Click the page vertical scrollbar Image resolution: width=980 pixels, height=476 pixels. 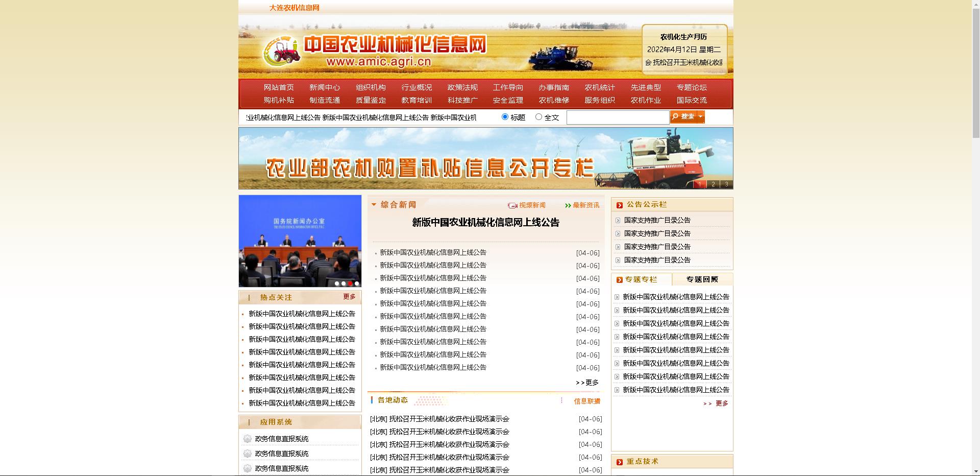point(975,238)
